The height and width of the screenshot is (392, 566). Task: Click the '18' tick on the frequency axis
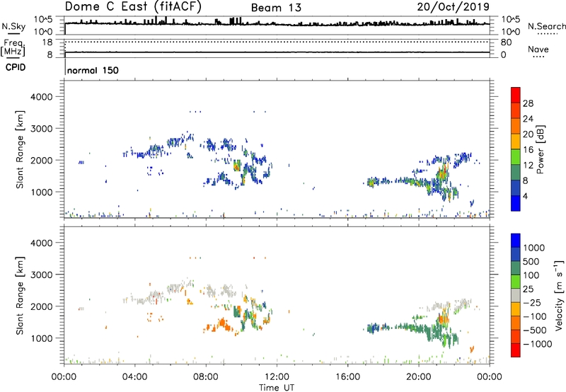pyautogui.click(x=47, y=42)
